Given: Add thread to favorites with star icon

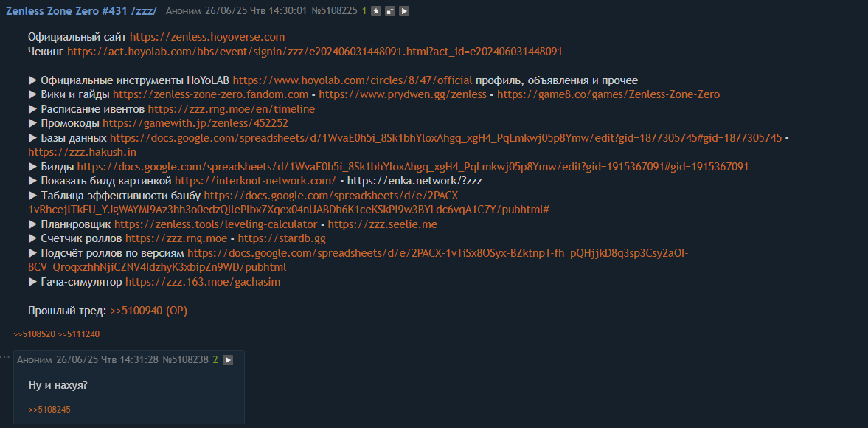Looking at the screenshot, I should pyautogui.click(x=376, y=11).
